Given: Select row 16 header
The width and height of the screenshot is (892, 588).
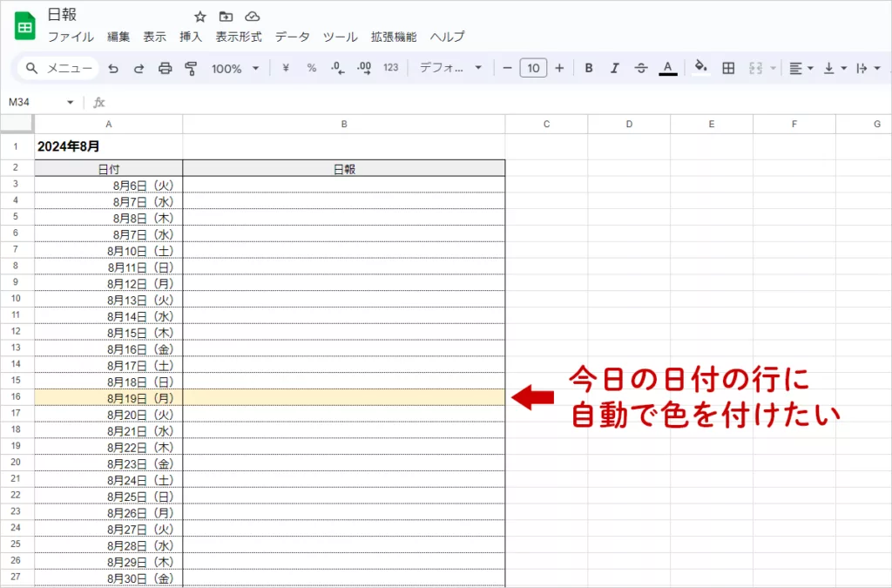Looking at the screenshot, I should [16, 397].
